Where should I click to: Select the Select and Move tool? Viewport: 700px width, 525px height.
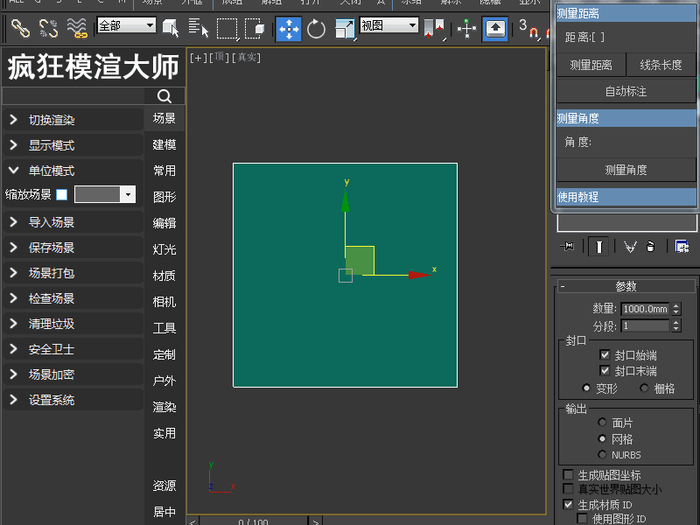[x=289, y=28]
